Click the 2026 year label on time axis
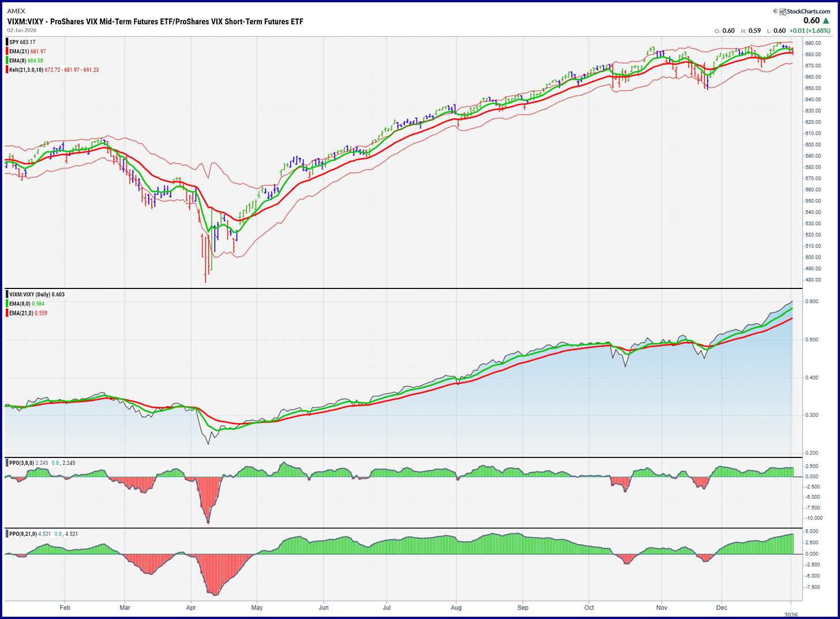840x619 pixels. click(x=791, y=615)
